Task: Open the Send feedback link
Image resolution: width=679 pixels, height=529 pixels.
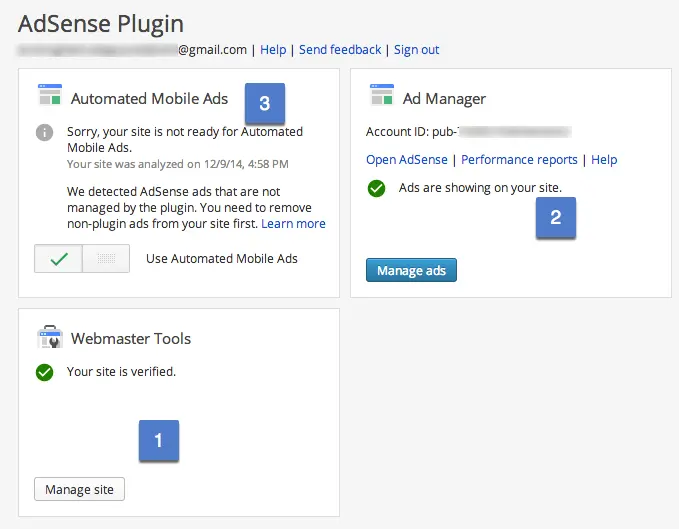Action: tap(340, 50)
